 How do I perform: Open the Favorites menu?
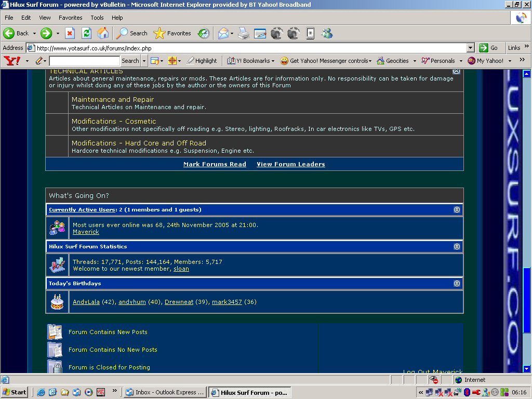pos(70,18)
